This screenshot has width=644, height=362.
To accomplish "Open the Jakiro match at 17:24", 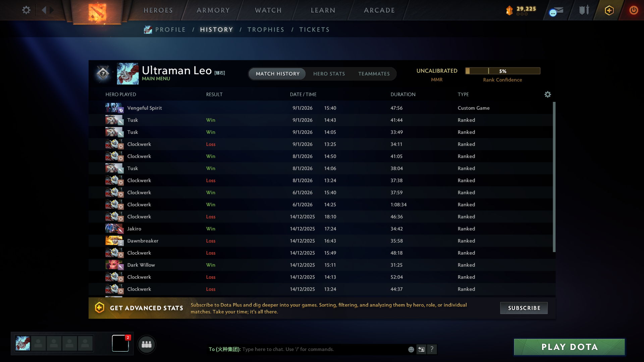I will (321, 229).
